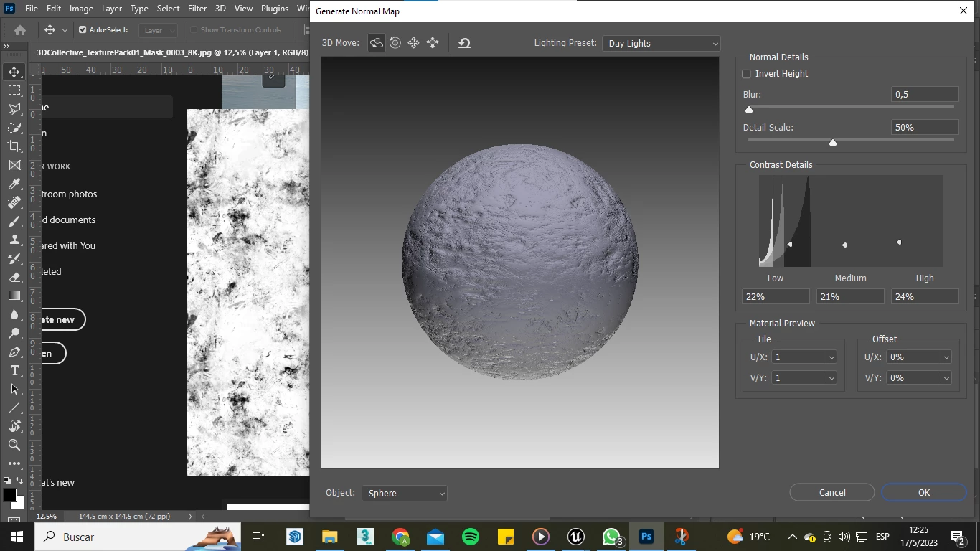Click OK to generate the normal map

923,492
